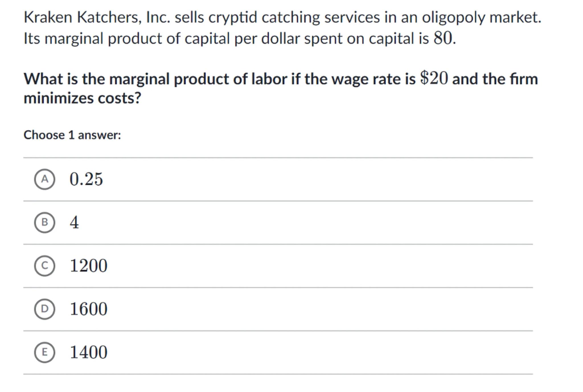Image resolution: width=583 pixels, height=392 pixels.
Task: Select radio button D
Action: pyautogui.click(x=44, y=309)
